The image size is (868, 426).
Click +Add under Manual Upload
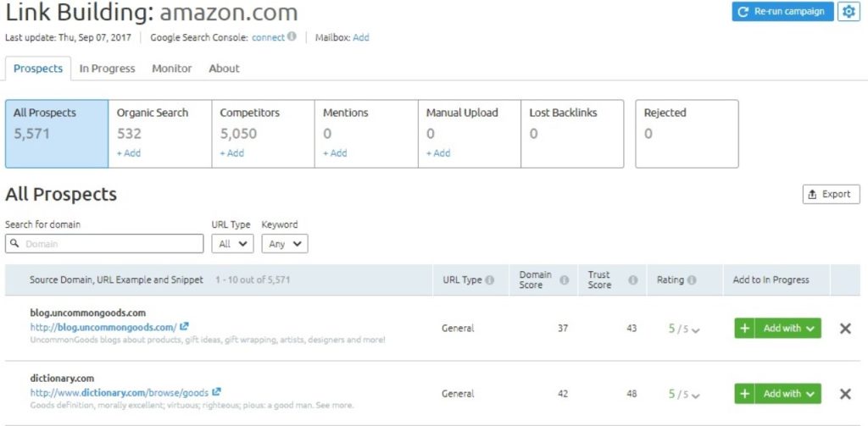point(438,153)
